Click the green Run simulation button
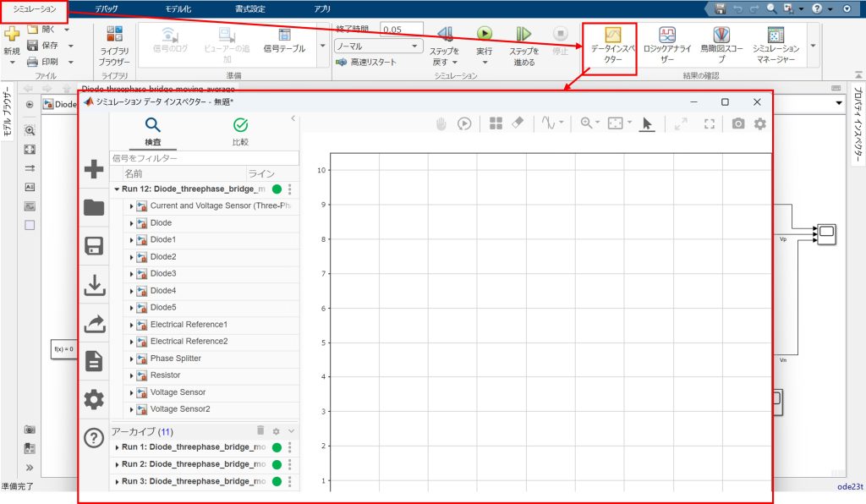 pos(484,39)
